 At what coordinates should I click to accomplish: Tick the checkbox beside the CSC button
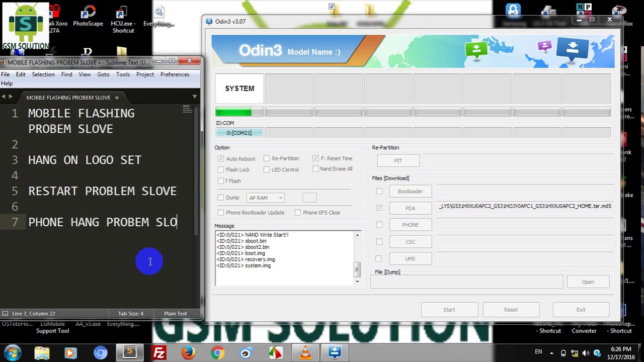point(379,241)
